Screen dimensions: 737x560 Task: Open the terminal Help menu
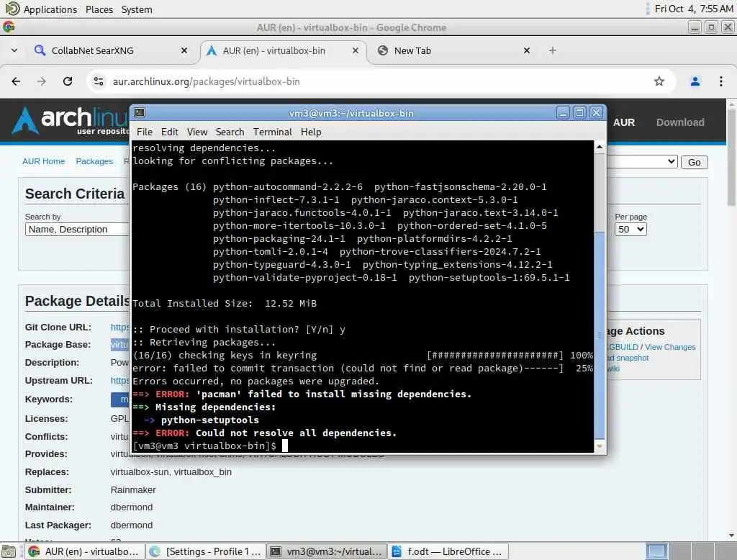311,132
